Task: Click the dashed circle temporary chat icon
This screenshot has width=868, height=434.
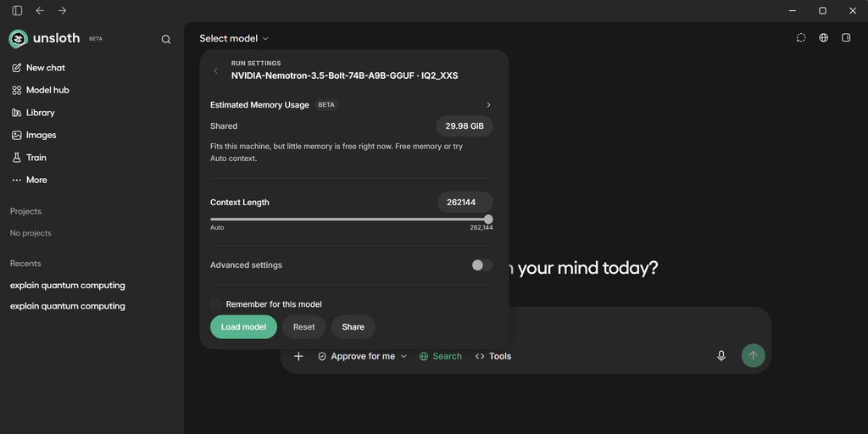Action: (801, 37)
